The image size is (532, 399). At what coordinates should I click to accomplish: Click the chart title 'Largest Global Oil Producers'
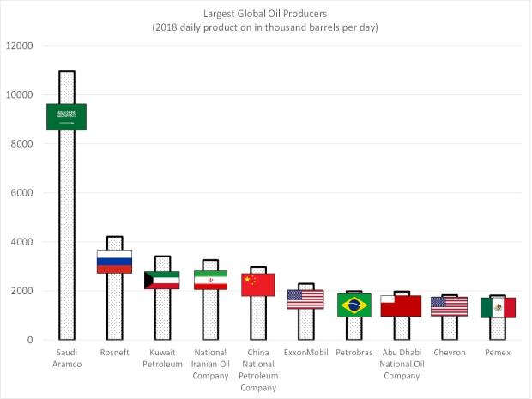[265, 14]
